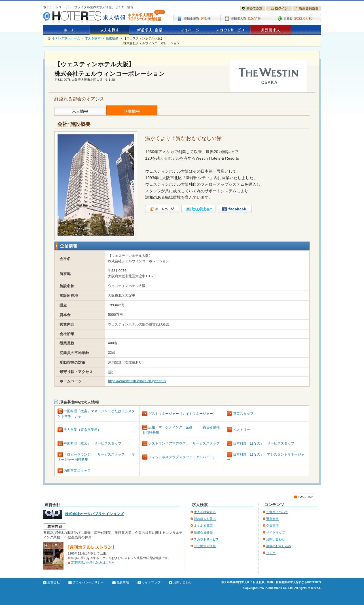Viewport: 364px width, 605px height.
Task: Click the 正 badge beside 営業スタッフ
Action: [230, 414]
